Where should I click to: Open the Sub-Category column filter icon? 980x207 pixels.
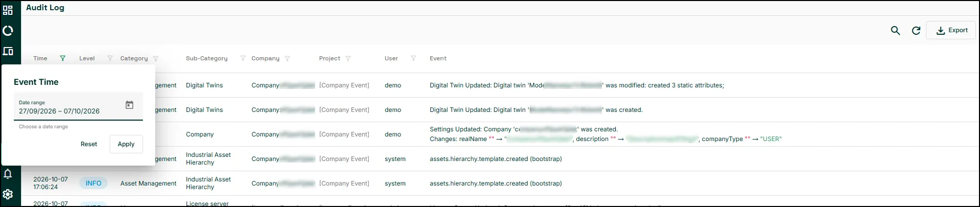click(243, 58)
